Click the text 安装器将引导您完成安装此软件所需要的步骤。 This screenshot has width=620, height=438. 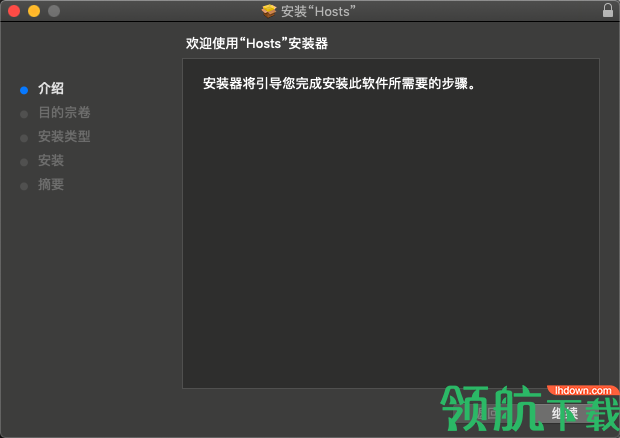[x=339, y=83]
